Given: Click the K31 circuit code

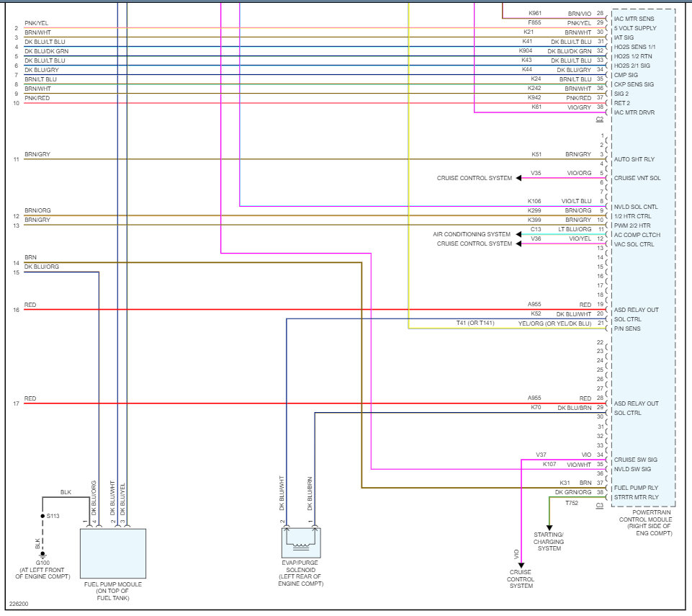Looking at the screenshot, I should [x=565, y=483].
